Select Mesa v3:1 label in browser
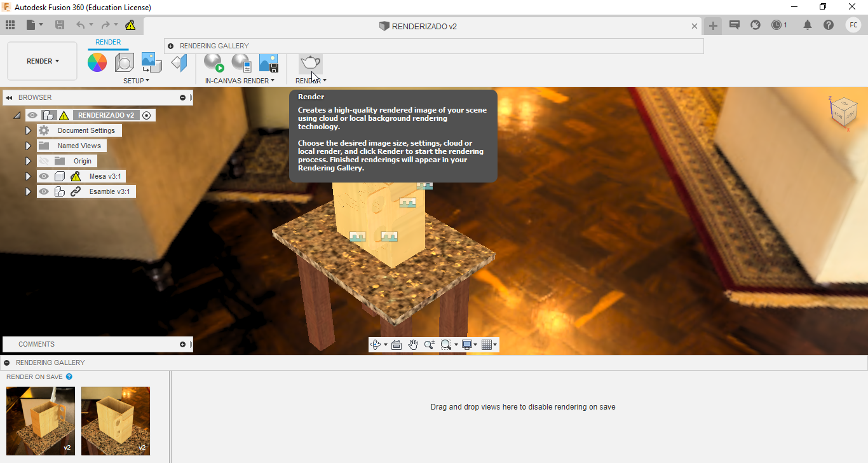This screenshot has width=868, height=463. (105, 176)
